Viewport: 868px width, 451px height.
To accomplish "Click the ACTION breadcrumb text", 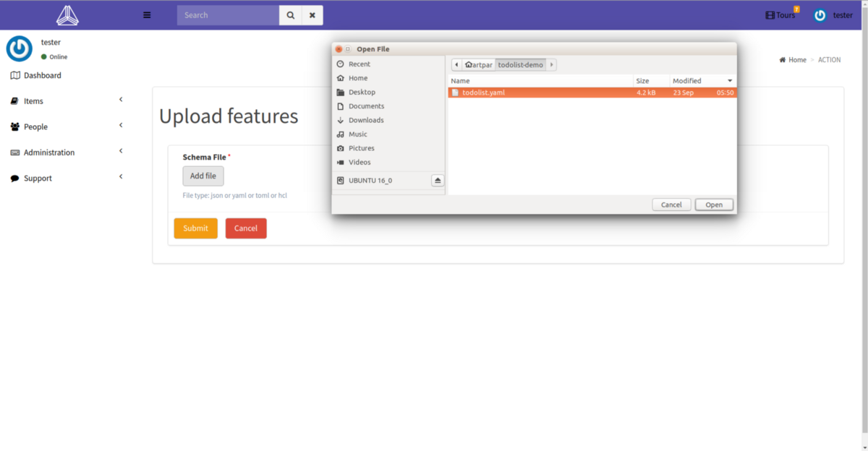I will pos(830,60).
